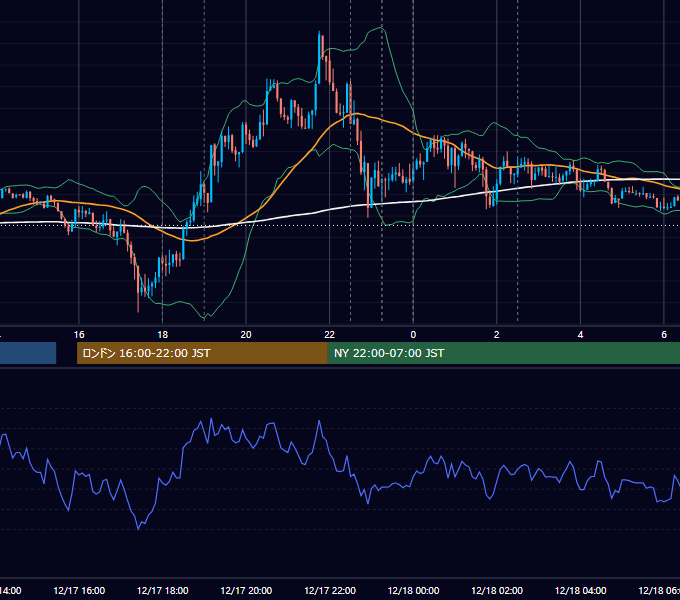Click the 12/18 02:00 time label
This screenshot has width=680, height=600.
[497, 590]
